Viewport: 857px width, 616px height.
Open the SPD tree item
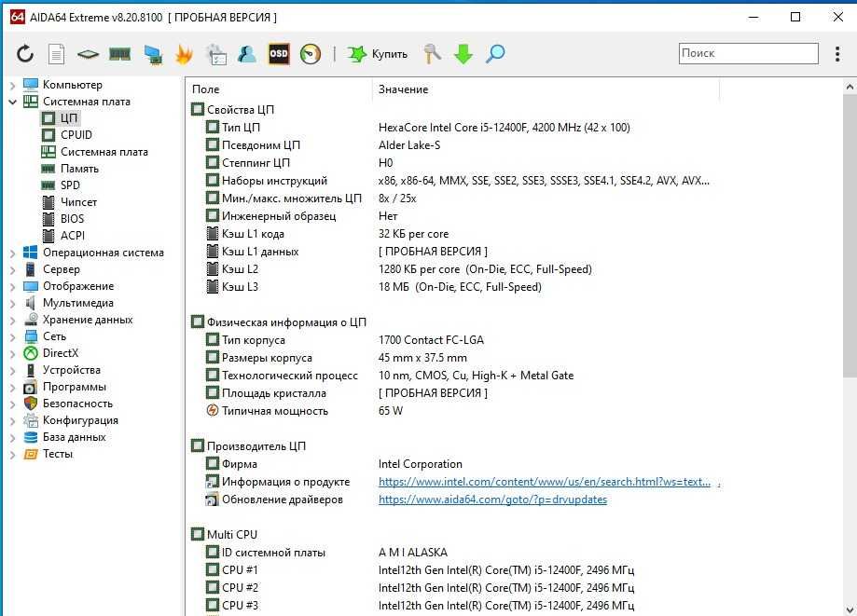point(70,185)
